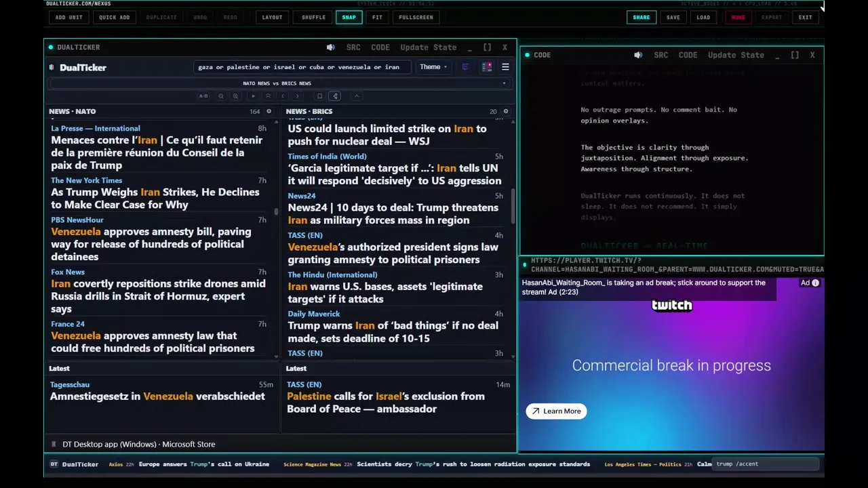Zoom out news text with minus magnifier

pyautogui.click(x=221, y=96)
